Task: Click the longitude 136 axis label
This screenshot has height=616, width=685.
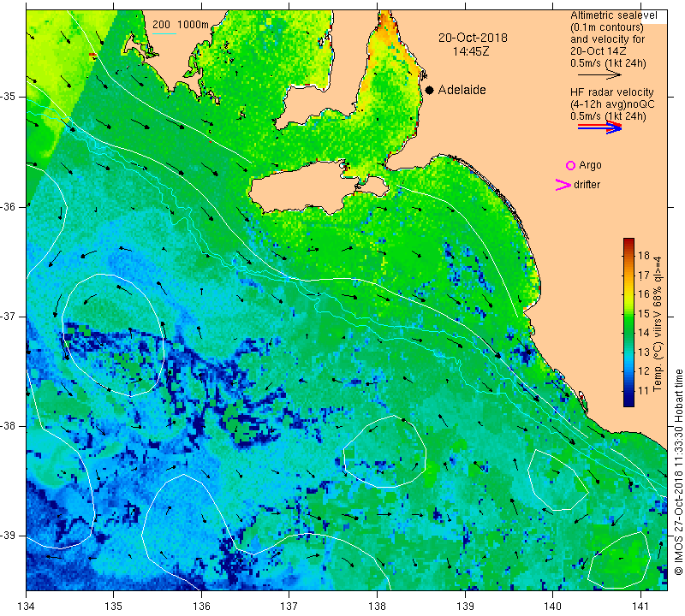Action: tap(201, 606)
